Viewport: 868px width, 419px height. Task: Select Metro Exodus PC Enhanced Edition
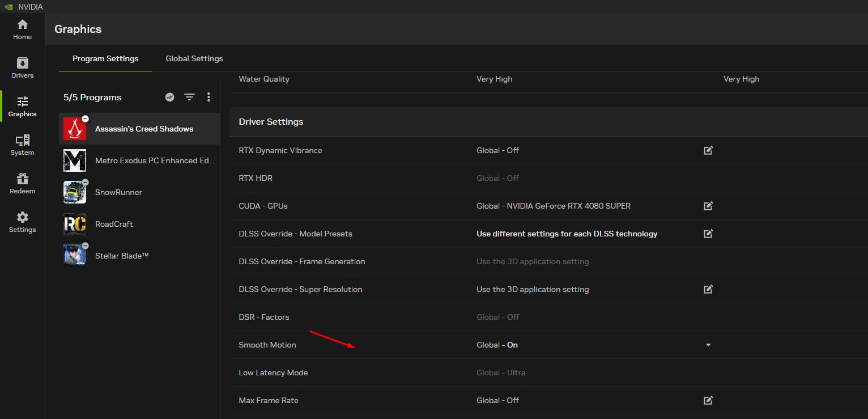pos(139,160)
